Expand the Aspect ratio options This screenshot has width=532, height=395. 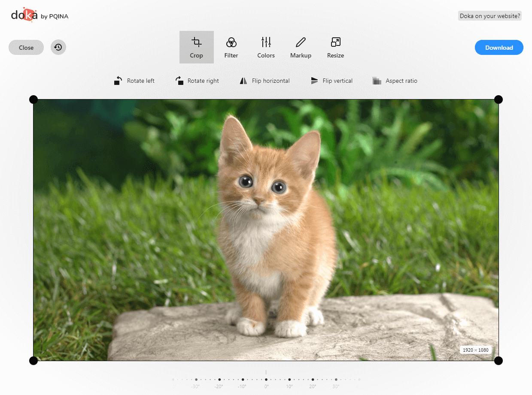click(x=395, y=81)
